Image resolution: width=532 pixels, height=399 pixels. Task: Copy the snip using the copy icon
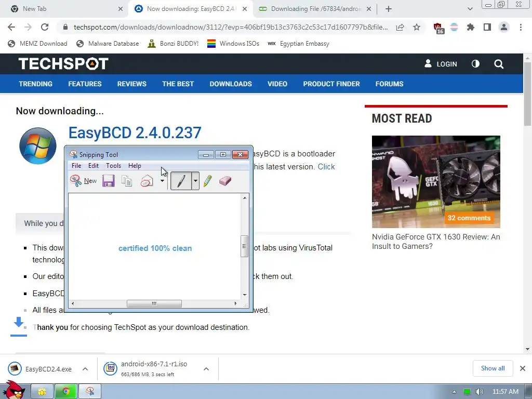[x=127, y=181]
